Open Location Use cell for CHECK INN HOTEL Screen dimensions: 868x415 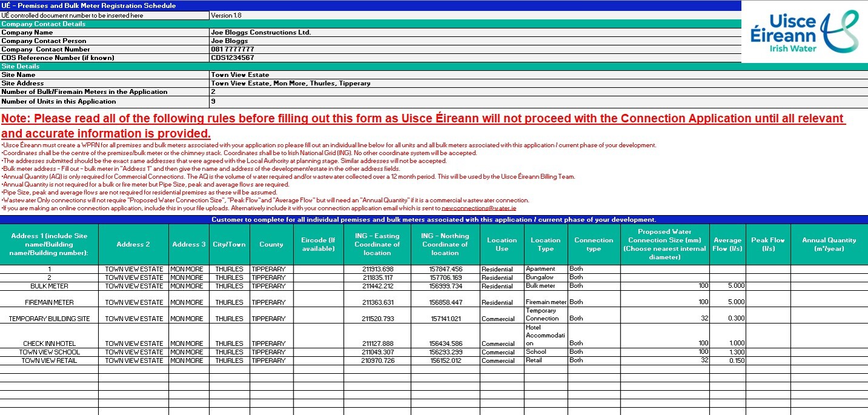pyautogui.click(x=501, y=344)
